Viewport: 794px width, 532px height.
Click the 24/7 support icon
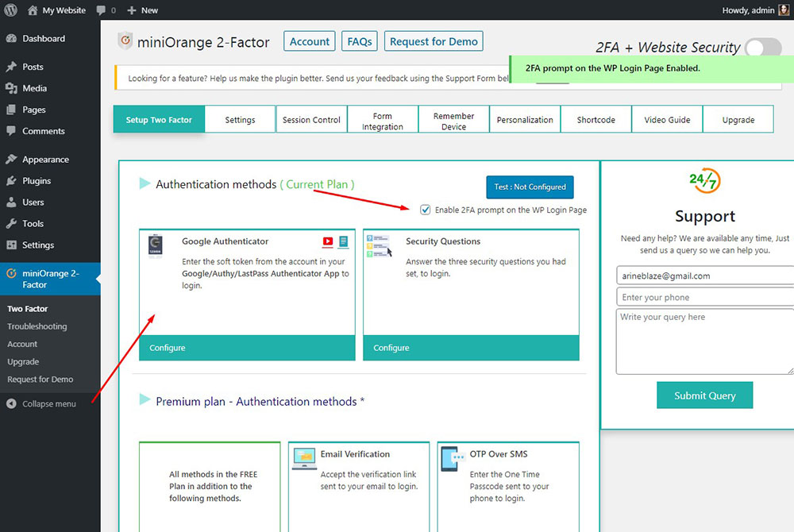[x=704, y=181]
